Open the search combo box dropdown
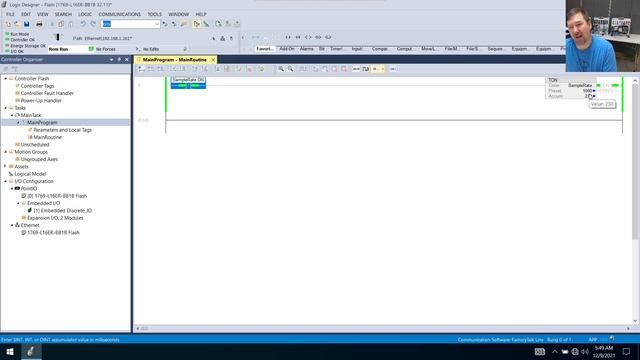Image resolution: width=640 pixels, height=360 pixels. point(157,24)
